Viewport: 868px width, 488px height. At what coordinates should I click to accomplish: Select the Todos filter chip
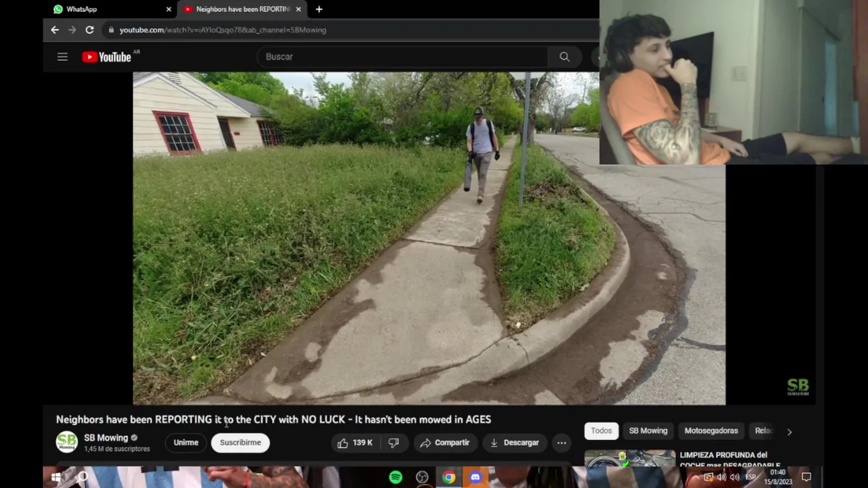601,431
